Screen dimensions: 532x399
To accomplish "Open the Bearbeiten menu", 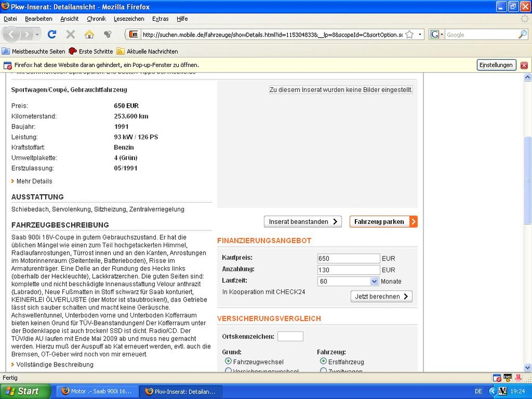I will point(39,19).
